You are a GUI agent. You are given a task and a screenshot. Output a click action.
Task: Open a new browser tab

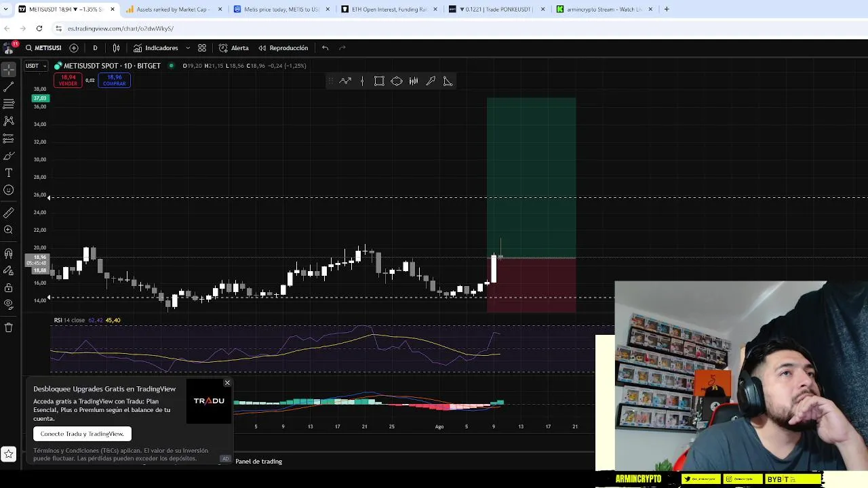[x=667, y=9]
